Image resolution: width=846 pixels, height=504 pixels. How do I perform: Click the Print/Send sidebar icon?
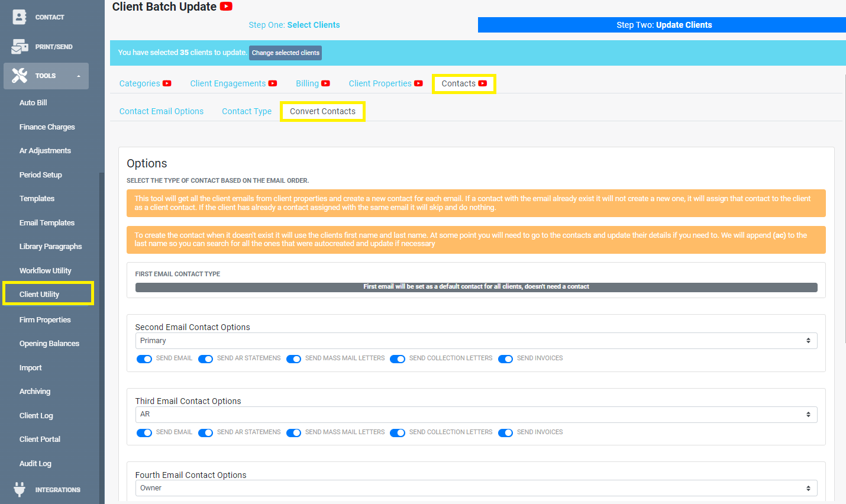point(20,46)
